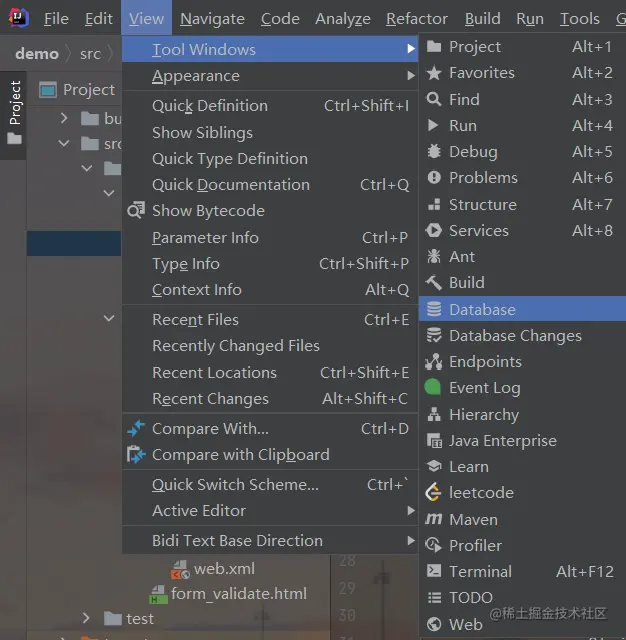
Task: Click the Find magnifier icon
Action: [x=434, y=99]
